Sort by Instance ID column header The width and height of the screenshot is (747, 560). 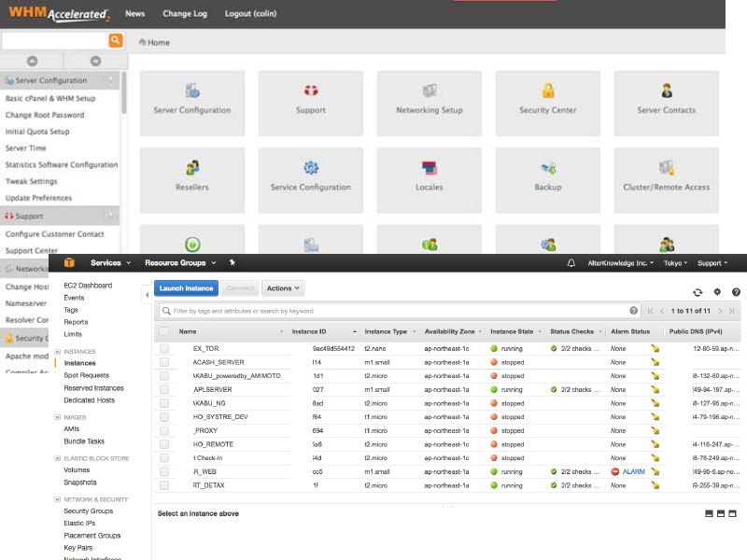pos(309,331)
